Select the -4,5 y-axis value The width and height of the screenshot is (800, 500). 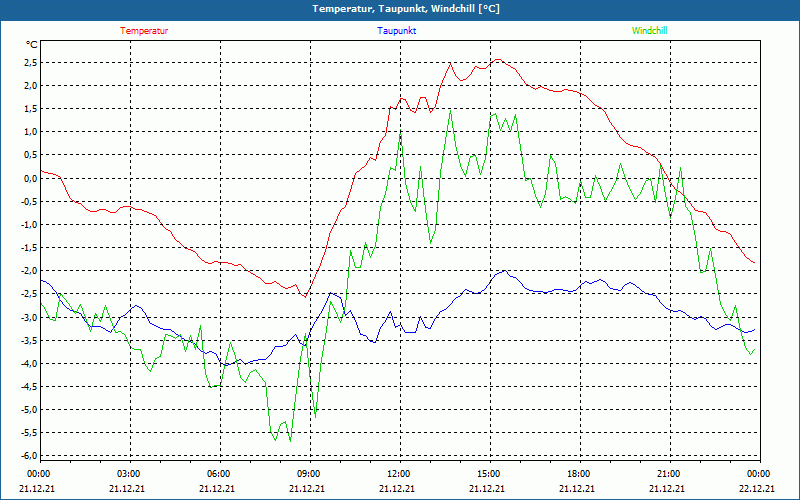coord(29,386)
